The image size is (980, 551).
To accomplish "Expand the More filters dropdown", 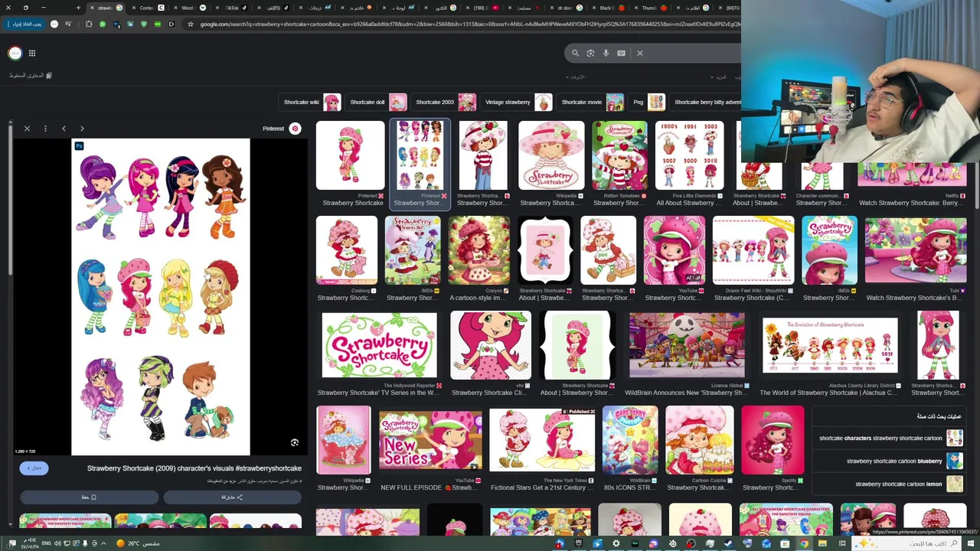I will pos(720,77).
